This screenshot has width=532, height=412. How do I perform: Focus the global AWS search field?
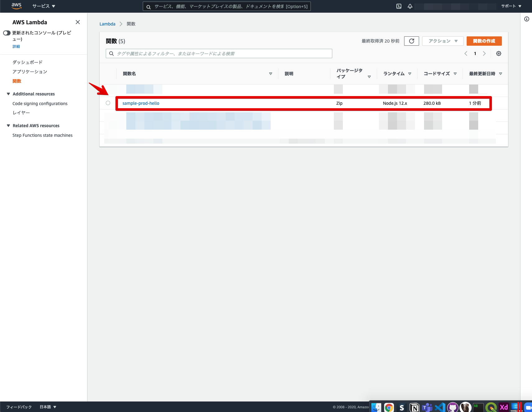pyautogui.click(x=227, y=6)
